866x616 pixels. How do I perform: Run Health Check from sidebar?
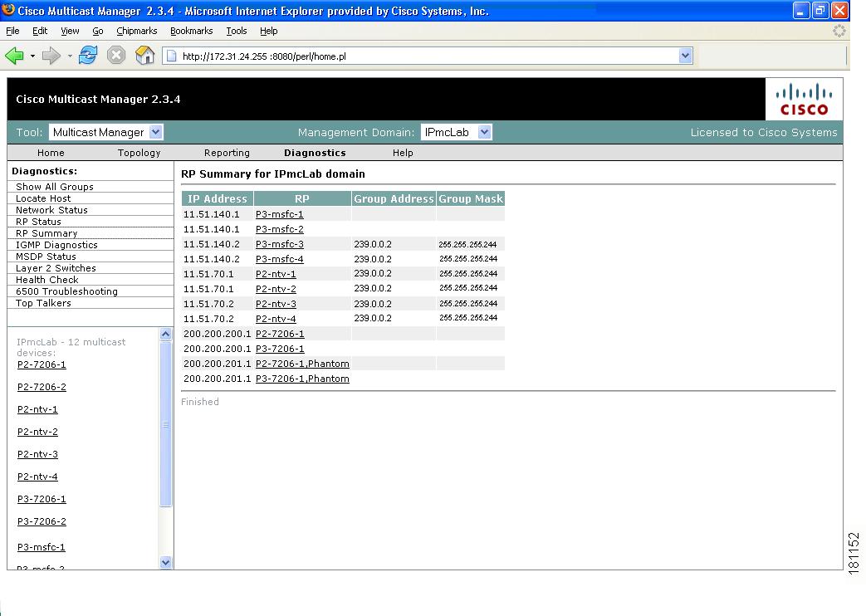point(47,280)
